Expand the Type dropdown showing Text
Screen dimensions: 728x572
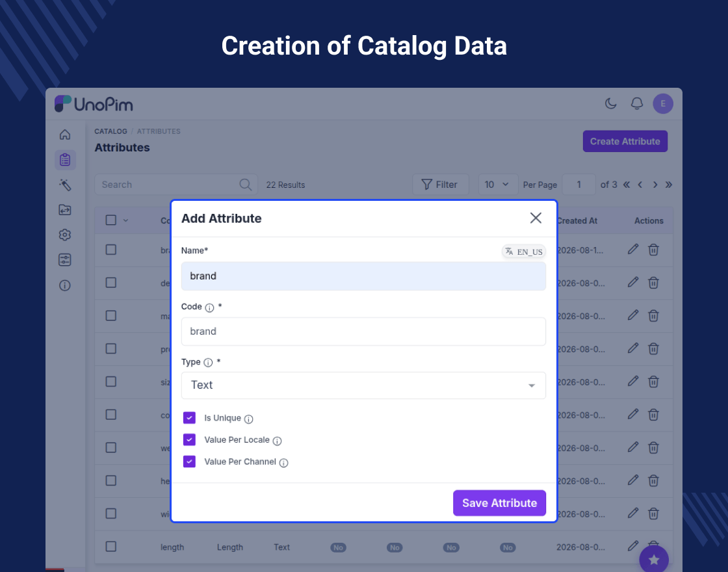[x=363, y=385]
